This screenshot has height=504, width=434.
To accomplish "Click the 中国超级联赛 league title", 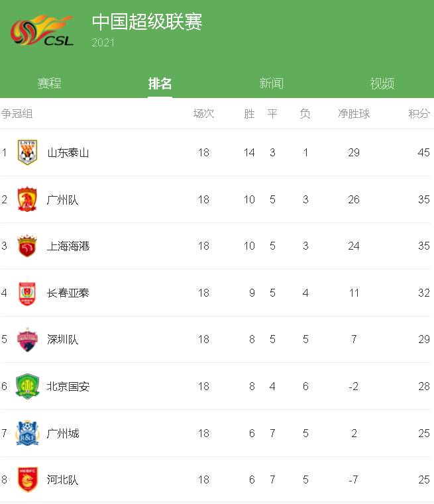I will [x=147, y=22].
